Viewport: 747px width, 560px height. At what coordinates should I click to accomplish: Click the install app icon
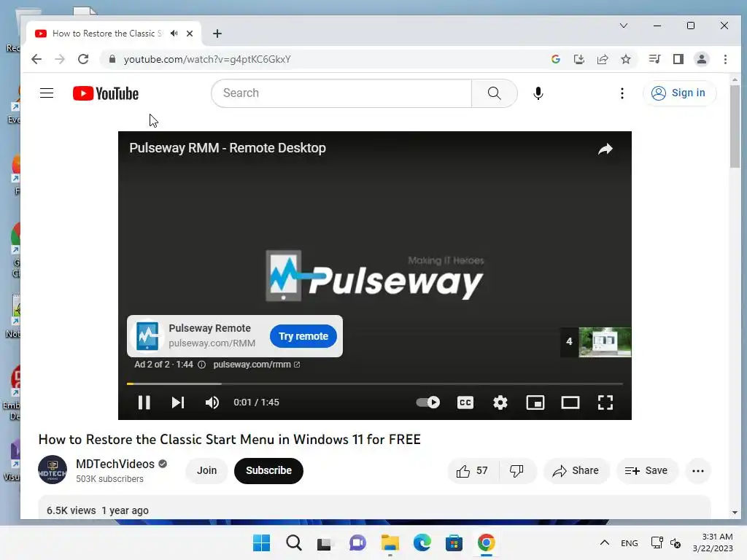pyautogui.click(x=578, y=59)
